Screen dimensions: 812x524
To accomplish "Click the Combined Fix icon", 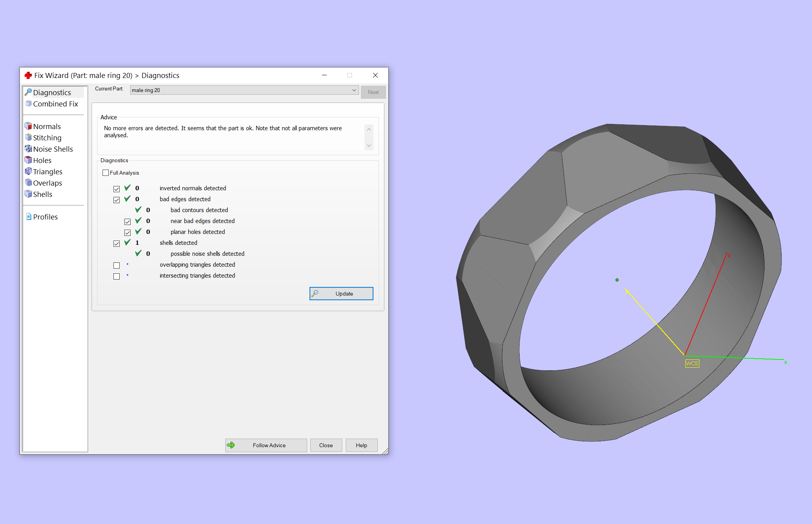I will 28,104.
